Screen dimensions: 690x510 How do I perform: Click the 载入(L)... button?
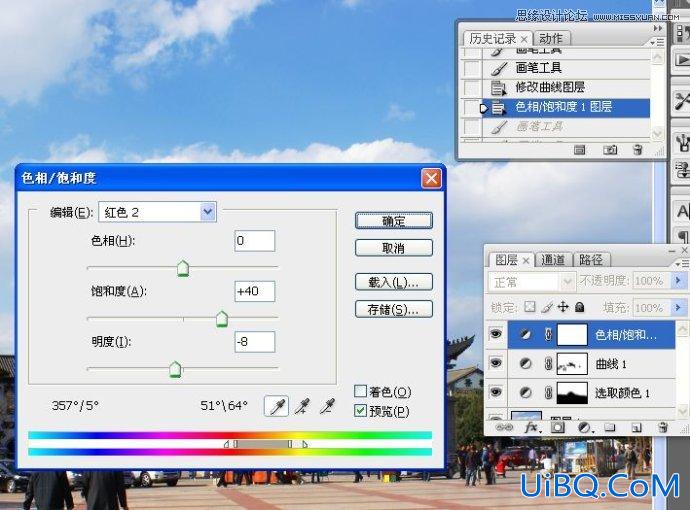[394, 282]
